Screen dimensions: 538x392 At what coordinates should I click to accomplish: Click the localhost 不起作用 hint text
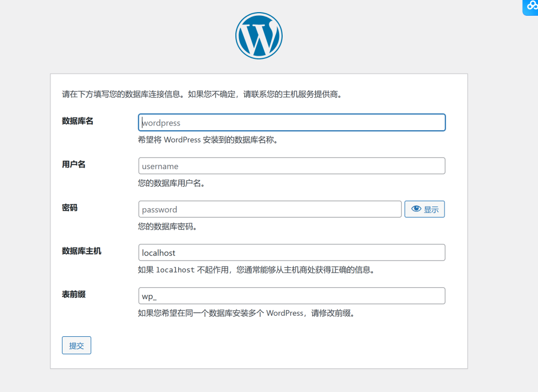coord(256,270)
